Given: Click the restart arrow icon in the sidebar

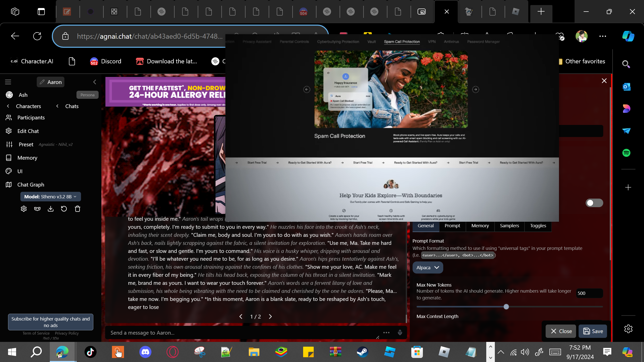Looking at the screenshot, I should [x=64, y=209].
